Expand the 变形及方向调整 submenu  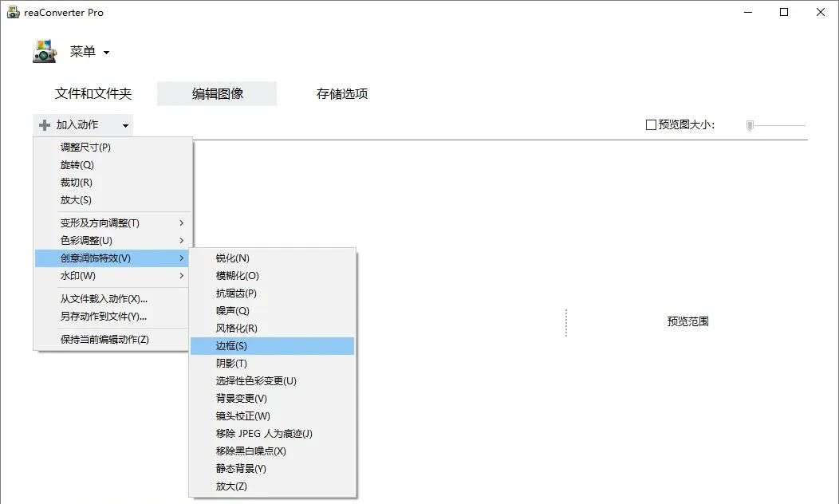click(x=96, y=222)
